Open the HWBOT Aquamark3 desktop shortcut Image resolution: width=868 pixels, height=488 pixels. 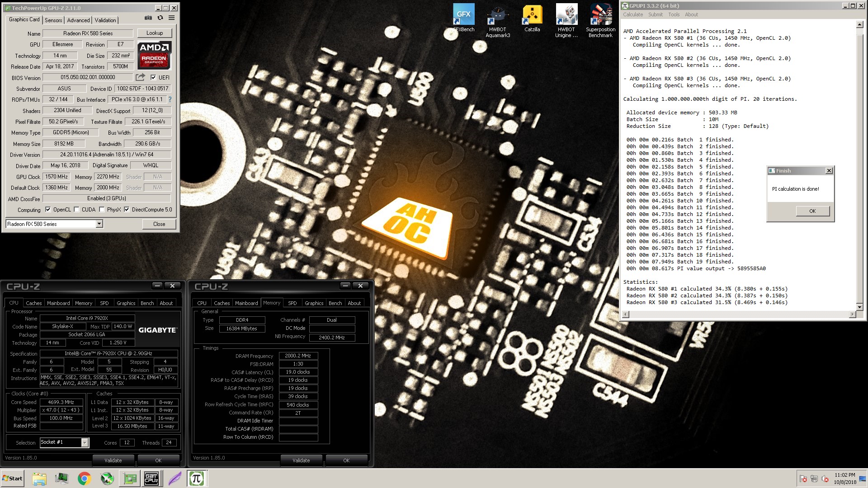(x=498, y=21)
